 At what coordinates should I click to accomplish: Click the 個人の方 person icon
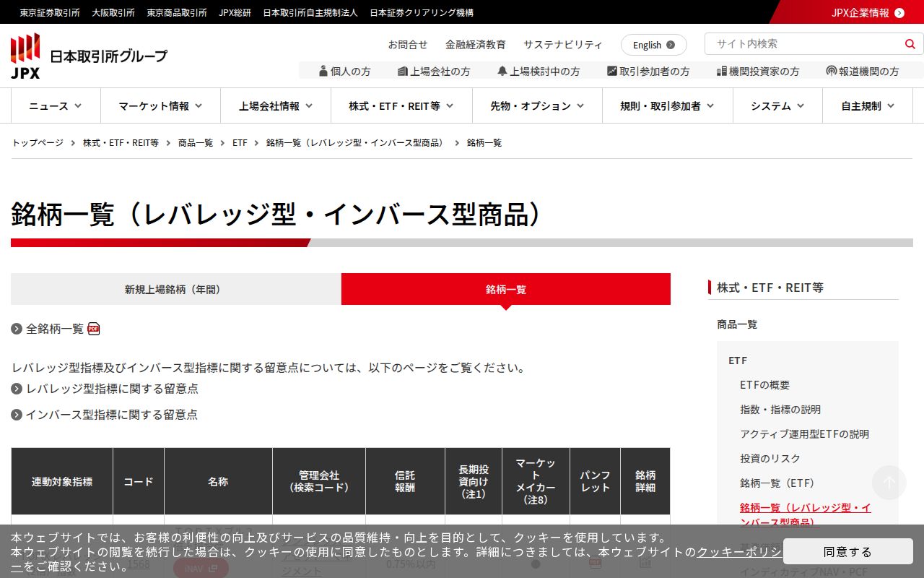click(323, 71)
